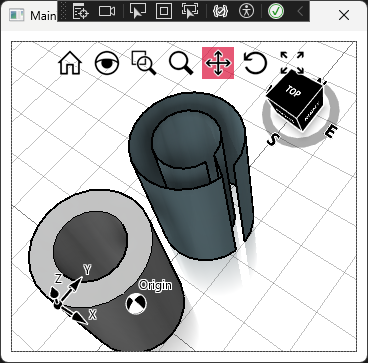Click the S compass label
Screen dimensions: 368x363
272,141
